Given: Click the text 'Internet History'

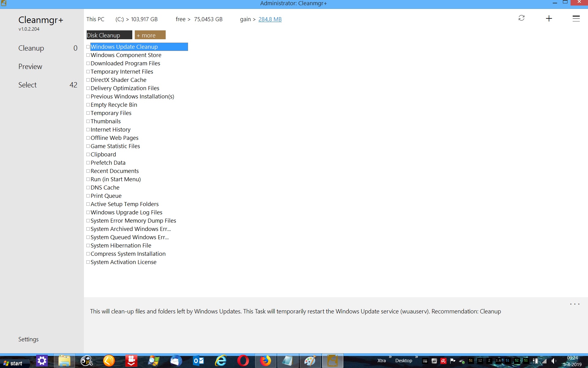Looking at the screenshot, I should [111, 130].
